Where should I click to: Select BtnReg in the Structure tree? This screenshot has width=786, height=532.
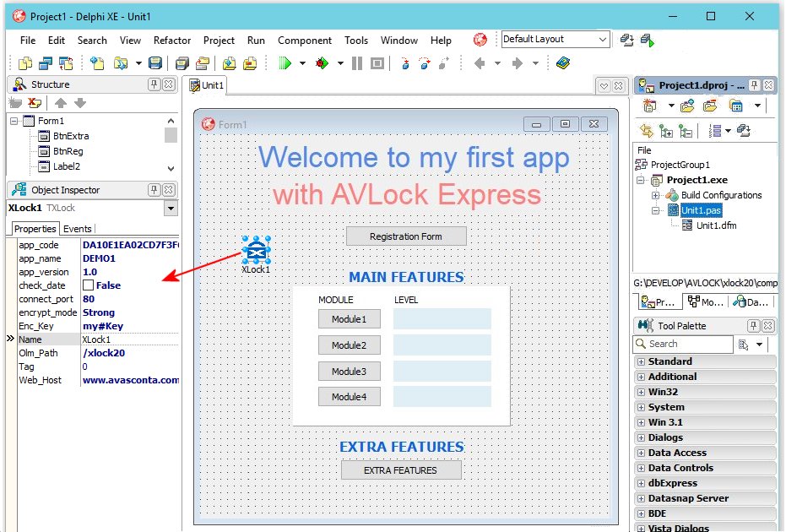[68, 151]
